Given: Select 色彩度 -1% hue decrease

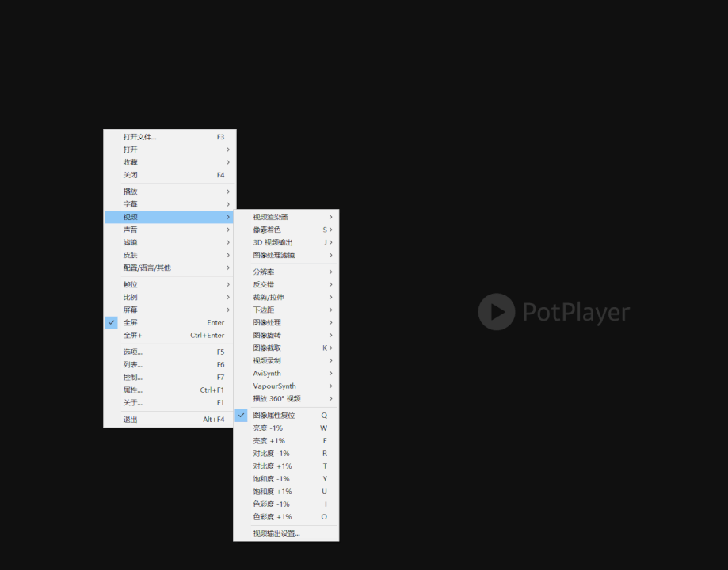Looking at the screenshot, I should pyautogui.click(x=286, y=504).
